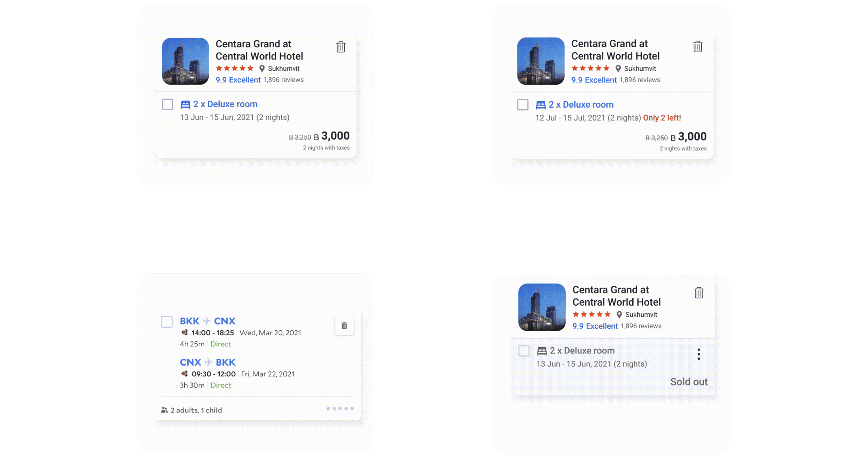The height and width of the screenshot is (456, 868).
Task: Click the bed icon on June Deluxe room
Action: (x=185, y=105)
